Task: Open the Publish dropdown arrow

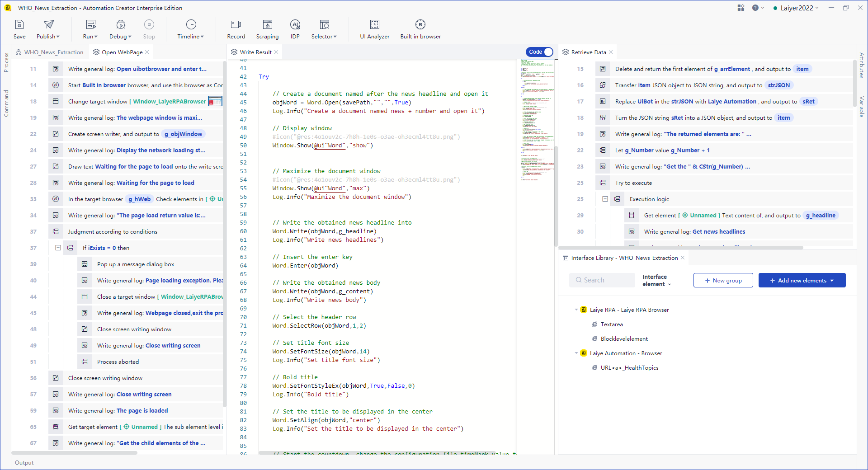Action: (x=58, y=37)
